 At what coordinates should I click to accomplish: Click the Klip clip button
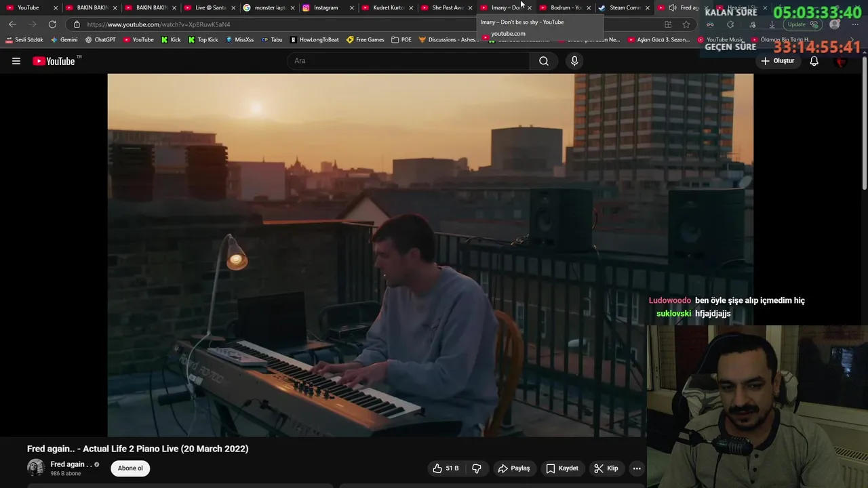606,468
